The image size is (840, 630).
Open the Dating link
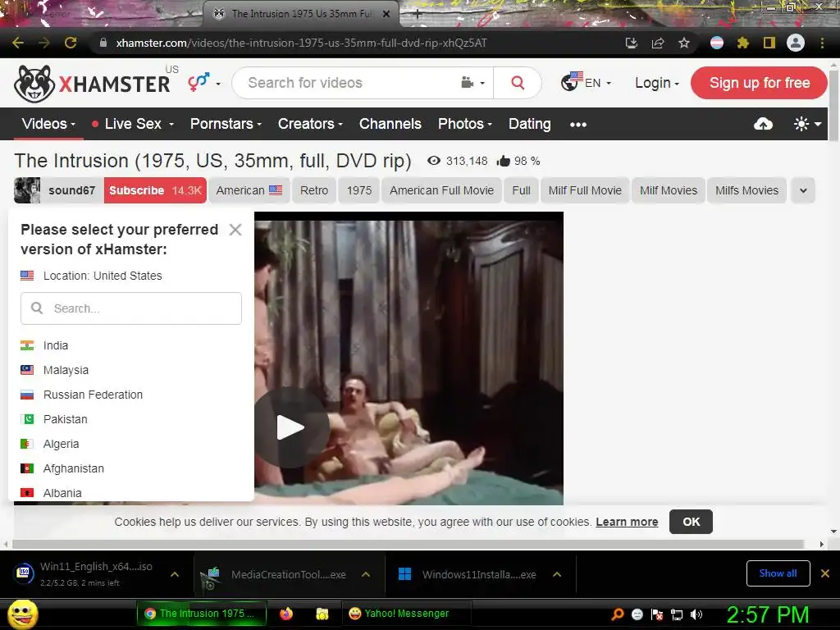tap(529, 124)
